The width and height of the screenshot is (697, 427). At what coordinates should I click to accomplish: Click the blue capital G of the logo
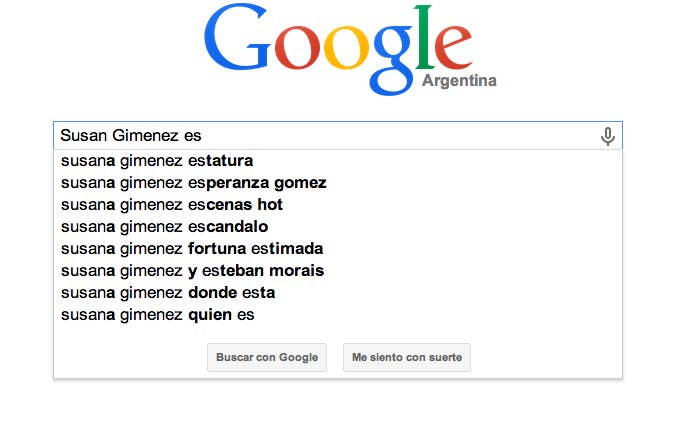236,37
